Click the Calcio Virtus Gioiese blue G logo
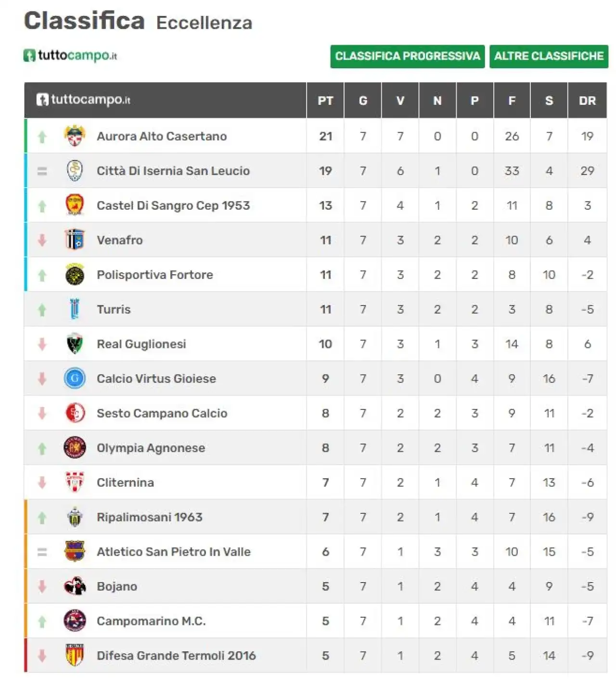The height and width of the screenshot is (686, 616). tap(75, 379)
